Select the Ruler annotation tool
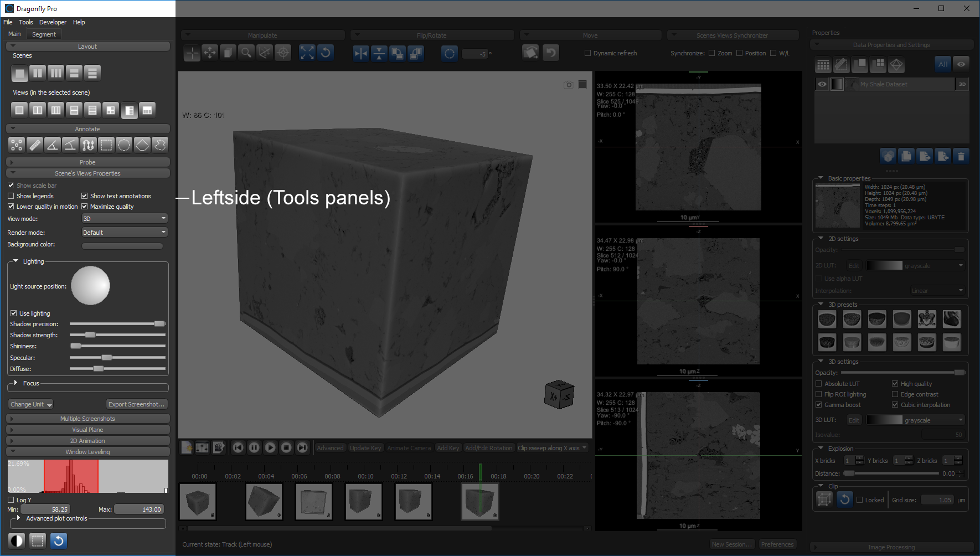Image resolution: width=980 pixels, height=556 pixels. 34,145
